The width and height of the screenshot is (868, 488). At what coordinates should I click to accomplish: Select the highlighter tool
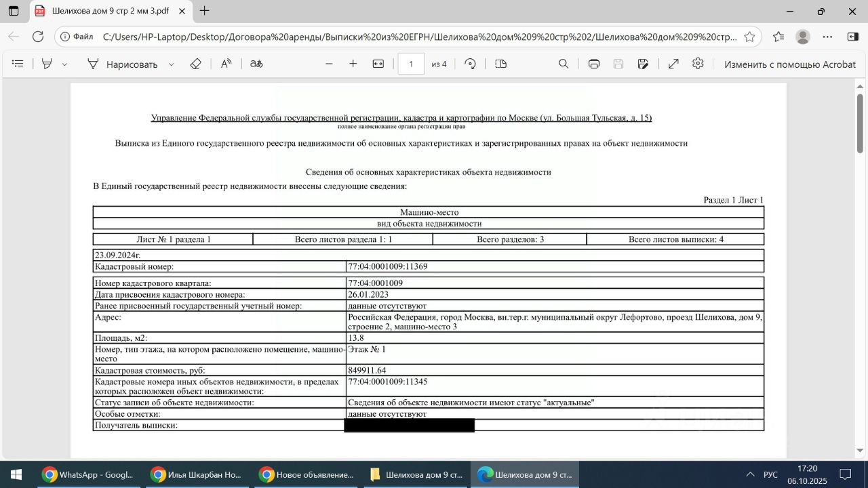(47, 64)
